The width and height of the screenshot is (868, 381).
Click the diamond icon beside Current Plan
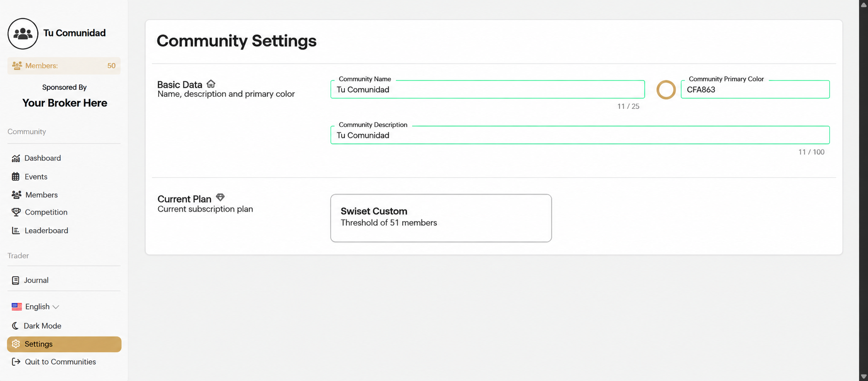point(220,197)
